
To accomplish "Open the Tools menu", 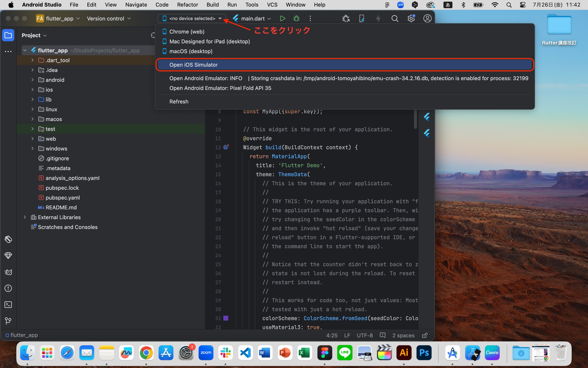I will (x=252, y=5).
